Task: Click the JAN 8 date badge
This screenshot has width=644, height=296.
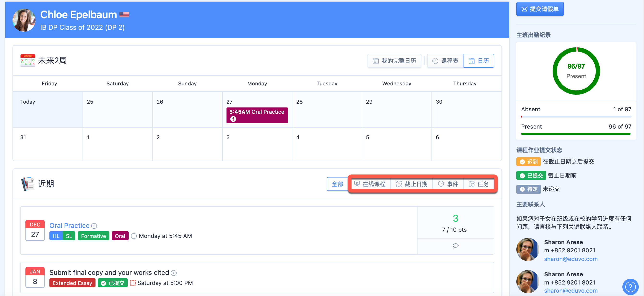Action: pyautogui.click(x=35, y=278)
